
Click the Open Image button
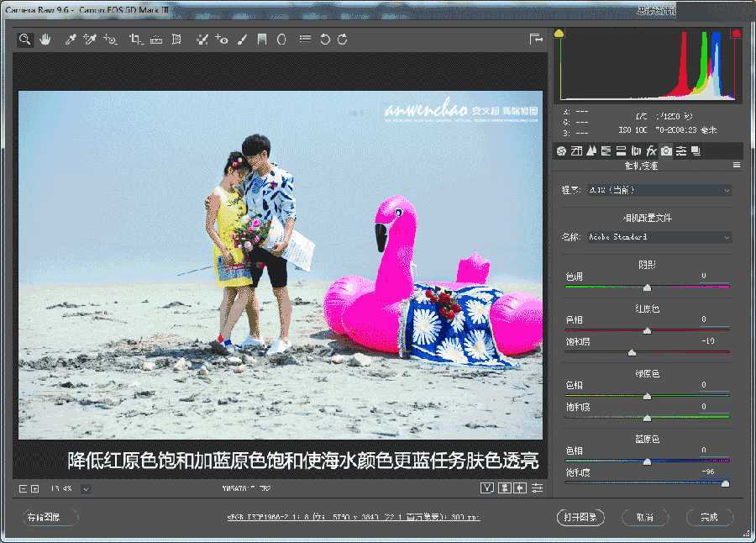[x=580, y=517]
